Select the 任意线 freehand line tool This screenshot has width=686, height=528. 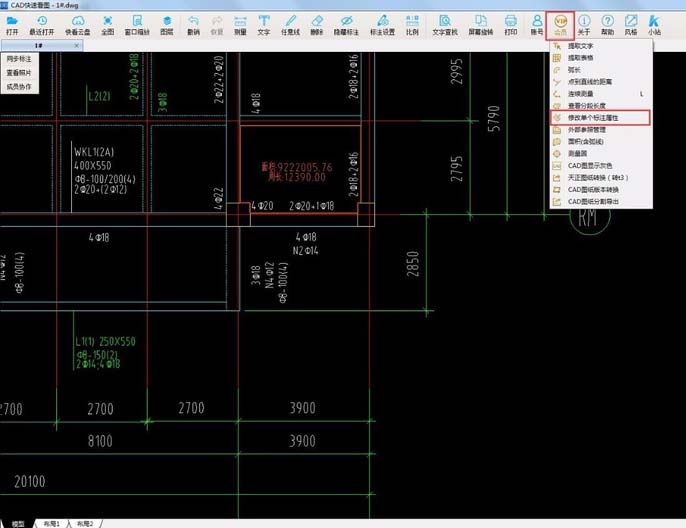click(290, 25)
